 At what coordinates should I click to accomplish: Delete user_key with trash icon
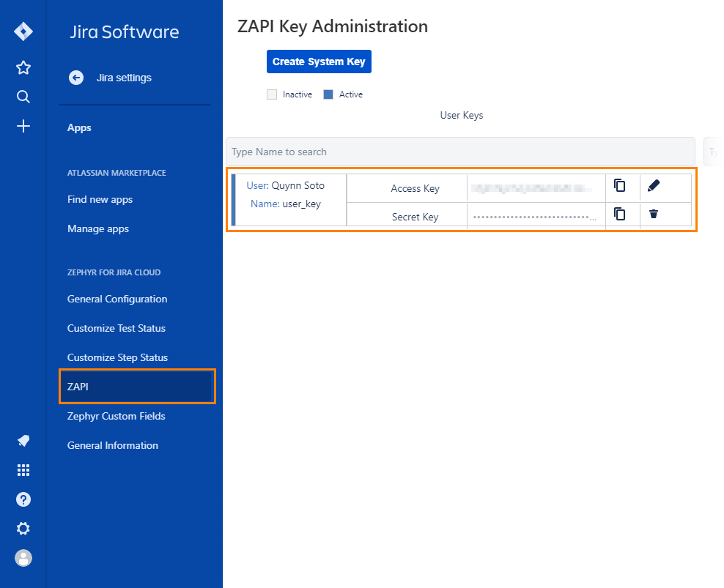(654, 214)
